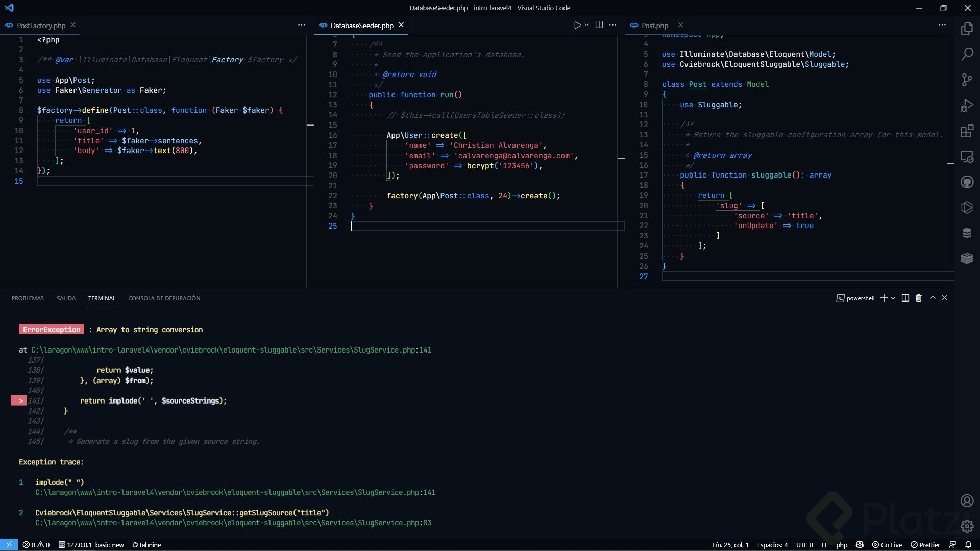Screen dimensions: 980x551
Task: Open the Search view icon
Action: coord(967,54)
